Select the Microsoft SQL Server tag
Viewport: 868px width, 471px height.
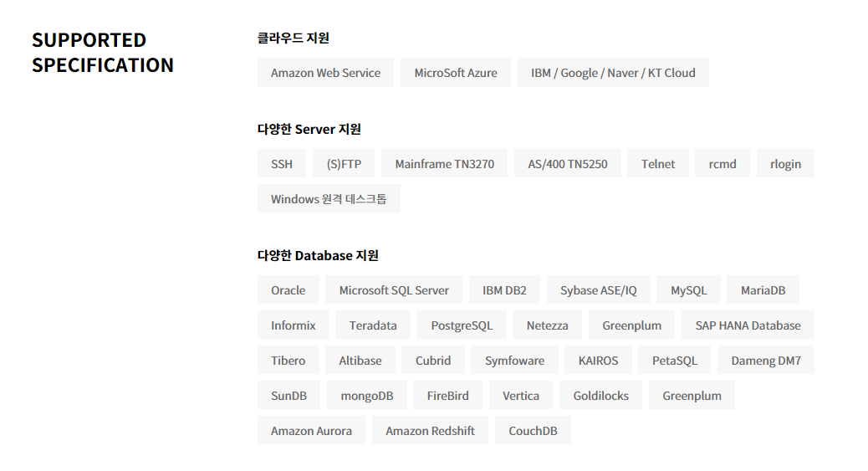click(394, 290)
